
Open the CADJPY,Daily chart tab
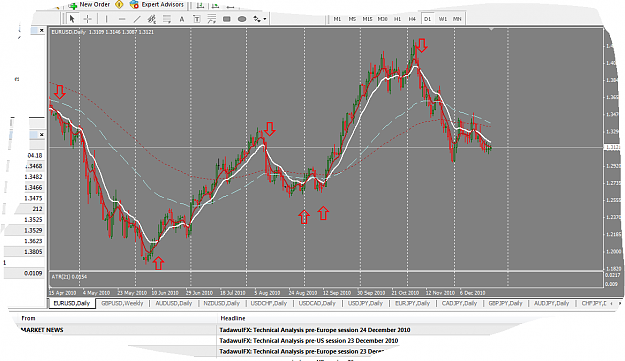(459, 303)
